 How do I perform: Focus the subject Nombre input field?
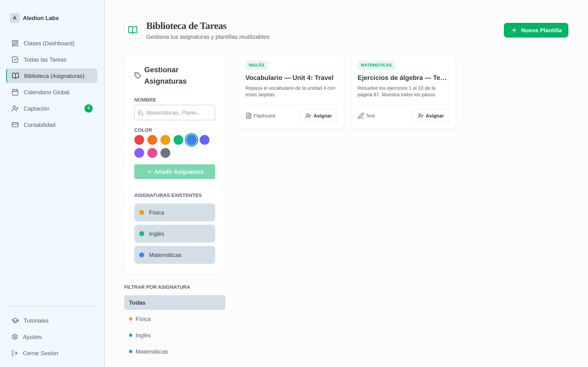pyautogui.click(x=174, y=113)
